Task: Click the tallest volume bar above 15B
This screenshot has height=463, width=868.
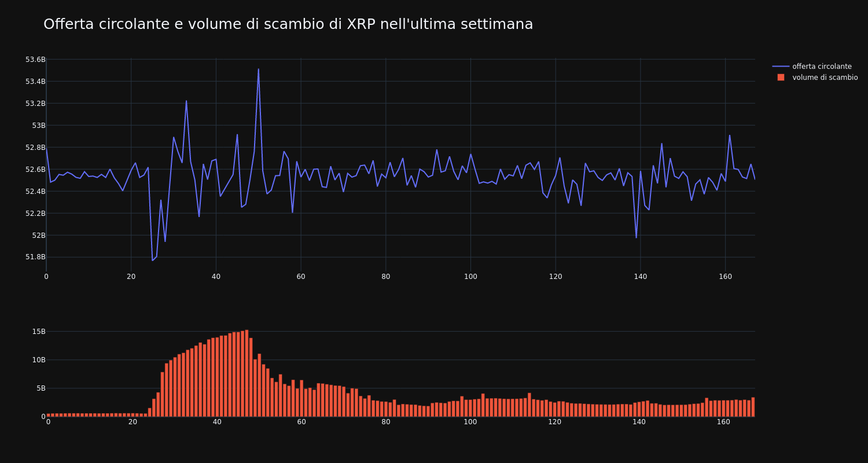Action: (x=247, y=373)
